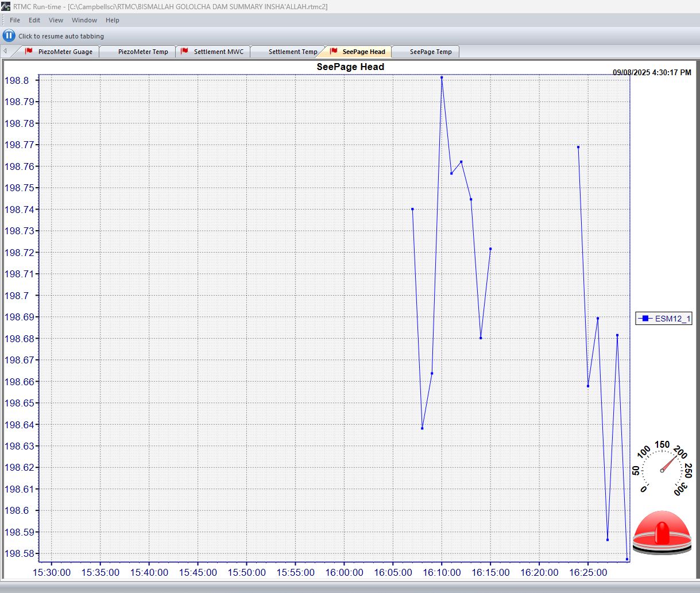Expand the View menu

(56, 20)
